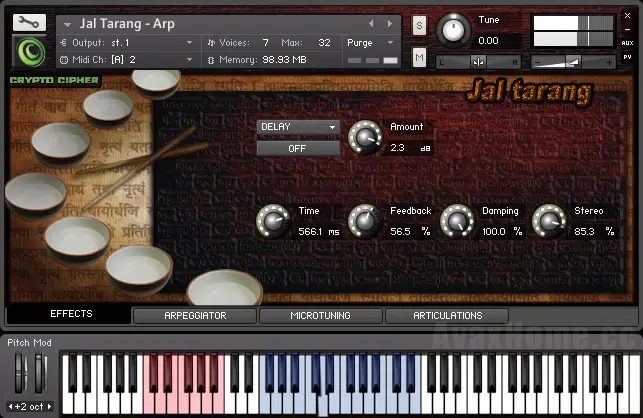Viewport: 643px width, 418px height.
Task: Click the Tune value 0.00
Action: point(488,41)
